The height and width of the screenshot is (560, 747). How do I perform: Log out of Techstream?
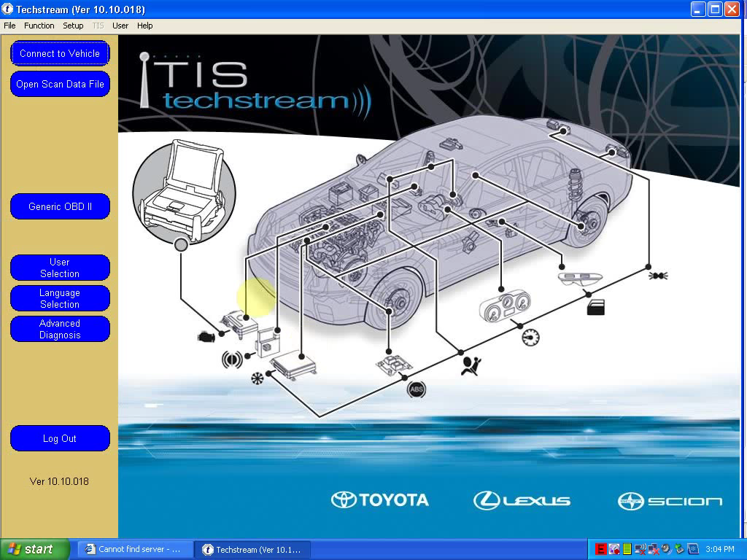(60, 438)
